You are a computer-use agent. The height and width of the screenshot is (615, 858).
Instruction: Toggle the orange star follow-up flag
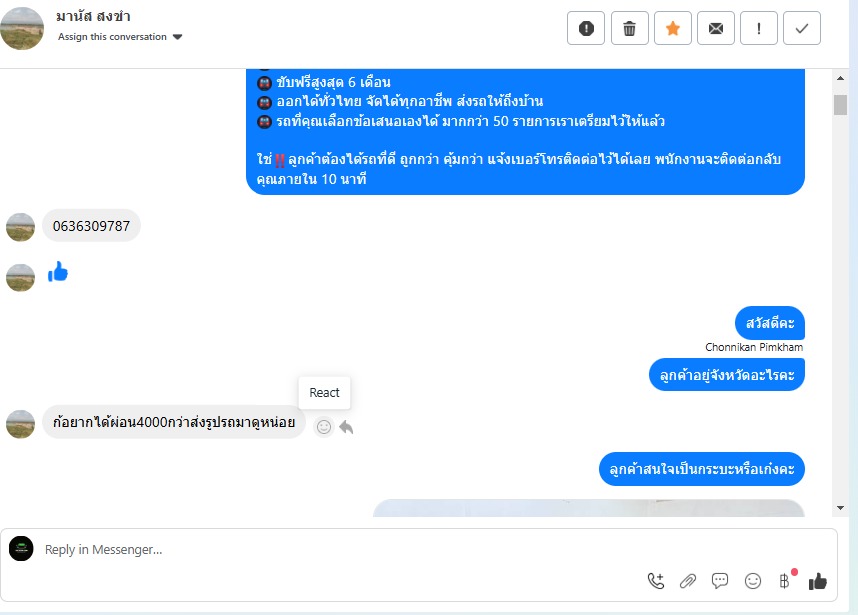[x=673, y=28]
